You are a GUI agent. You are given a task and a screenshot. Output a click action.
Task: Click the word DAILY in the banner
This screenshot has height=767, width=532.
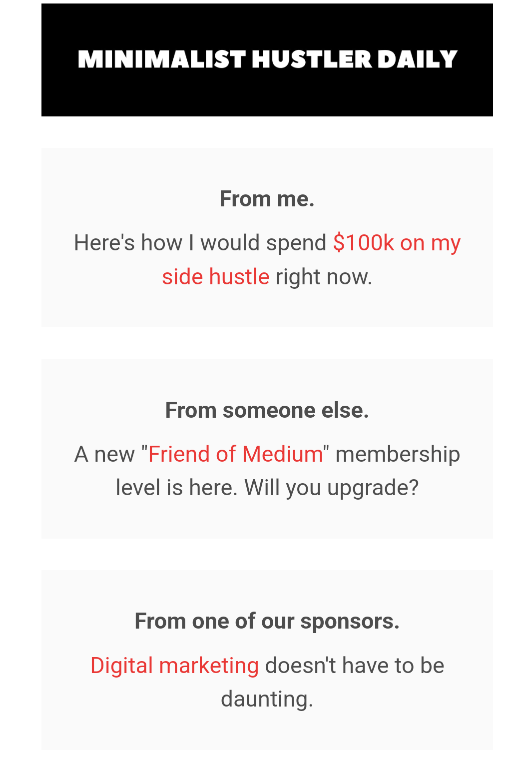(418, 59)
